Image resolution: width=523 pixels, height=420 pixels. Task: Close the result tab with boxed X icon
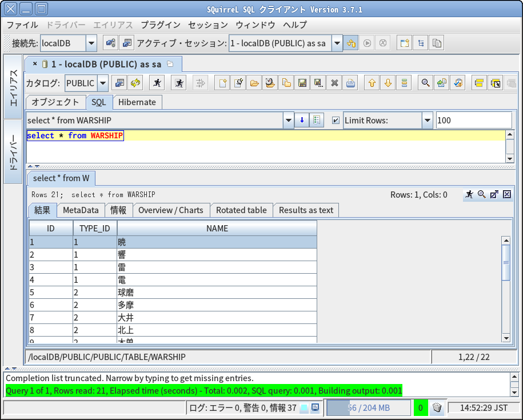tap(506, 194)
